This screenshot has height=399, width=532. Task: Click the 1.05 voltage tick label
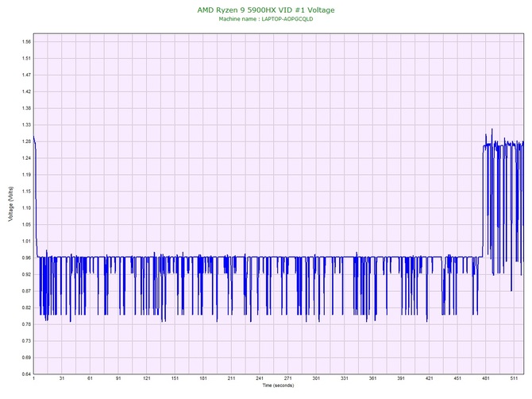tap(26, 225)
